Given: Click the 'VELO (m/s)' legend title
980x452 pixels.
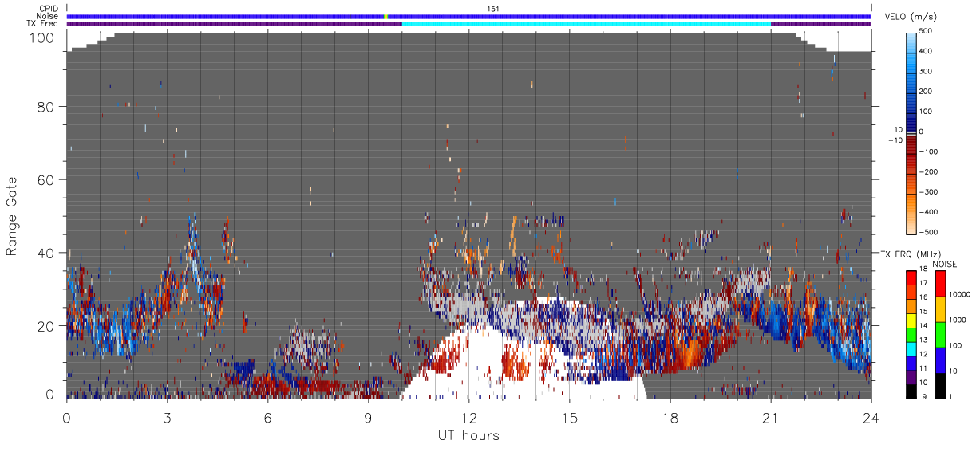Looking at the screenshot, I should [910, 17].
